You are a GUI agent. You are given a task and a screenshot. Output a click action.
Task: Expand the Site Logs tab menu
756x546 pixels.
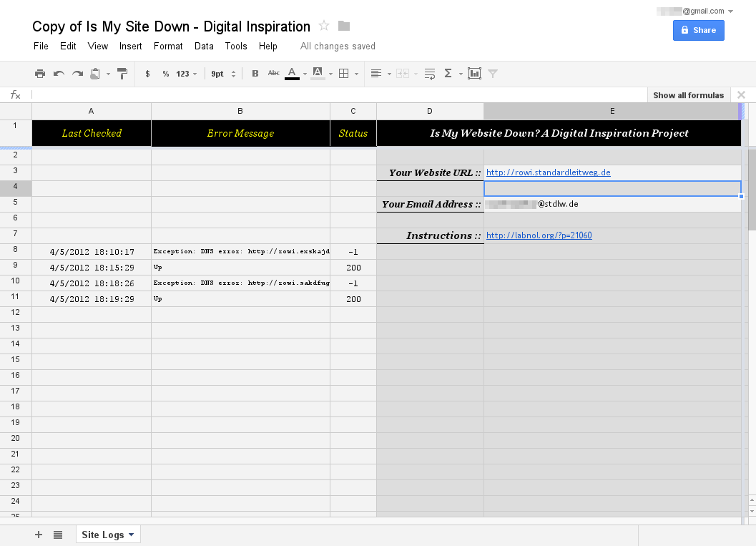[x=131, y=535]
